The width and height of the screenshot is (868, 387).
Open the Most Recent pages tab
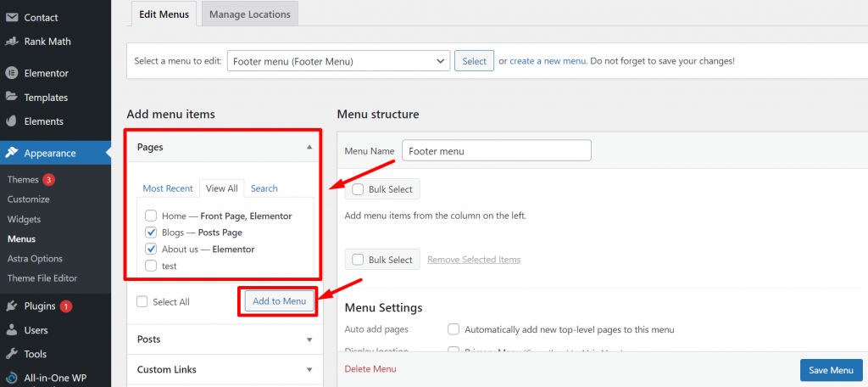[168, 188]
